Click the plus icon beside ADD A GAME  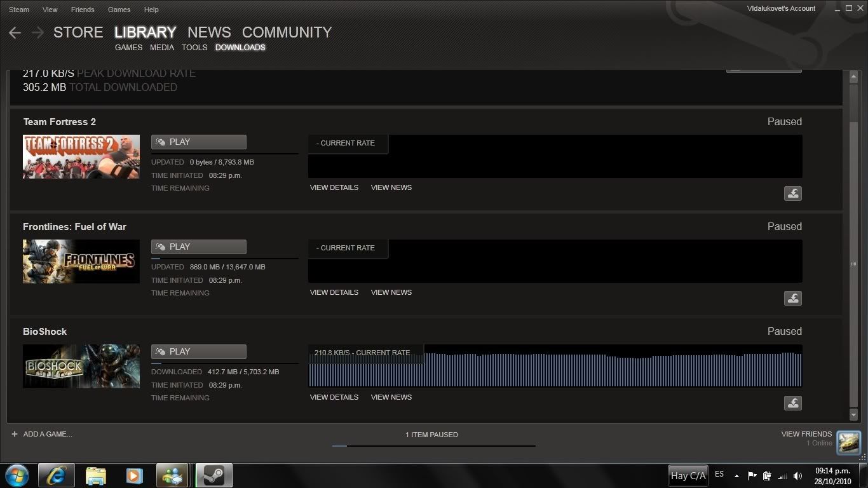point(15,434)
